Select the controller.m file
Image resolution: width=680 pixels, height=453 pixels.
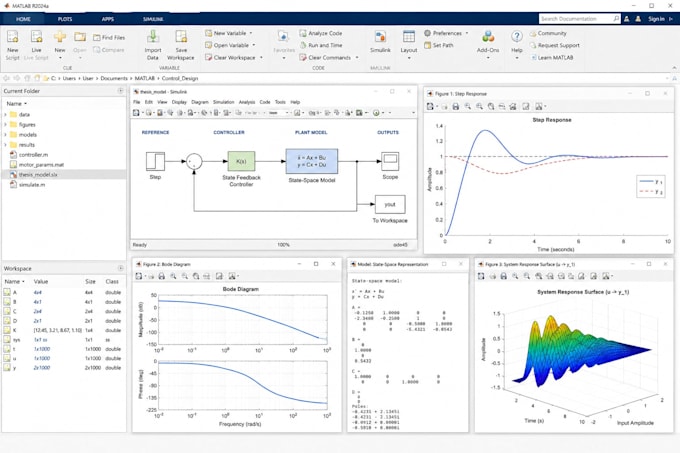click(63, 155)
